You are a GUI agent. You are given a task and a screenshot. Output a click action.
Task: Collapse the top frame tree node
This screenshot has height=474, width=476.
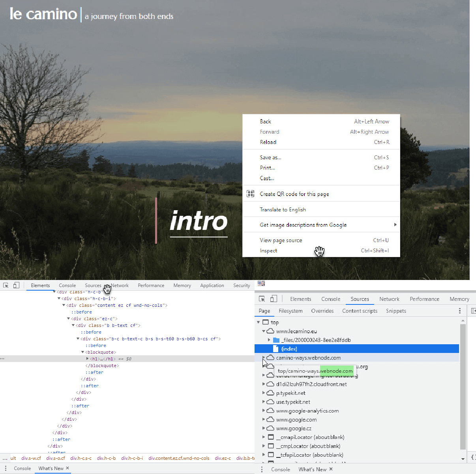(x=259, y=322)
